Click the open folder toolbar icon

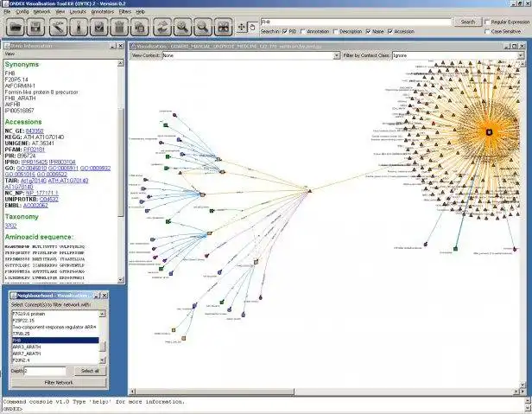coord(16,27)
